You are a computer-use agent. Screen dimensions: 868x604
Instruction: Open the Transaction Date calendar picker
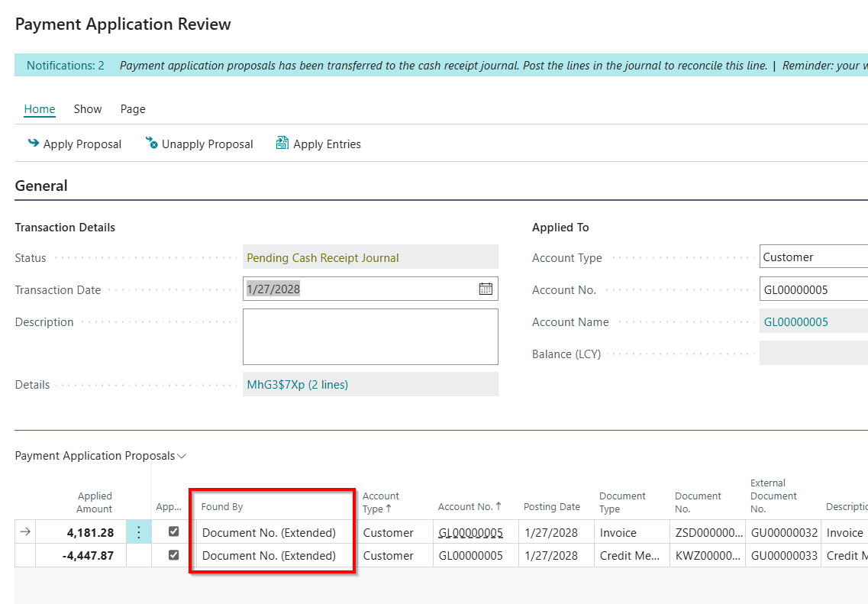pyautogui.click(x=486, y=289)
